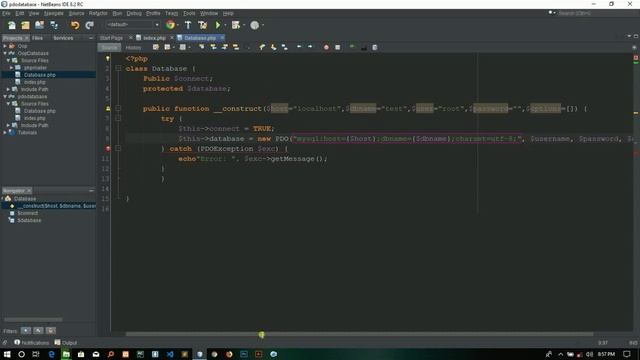The image size is (640, 360).
Task: Fold the try code block
Action: (x=118, y=119)
